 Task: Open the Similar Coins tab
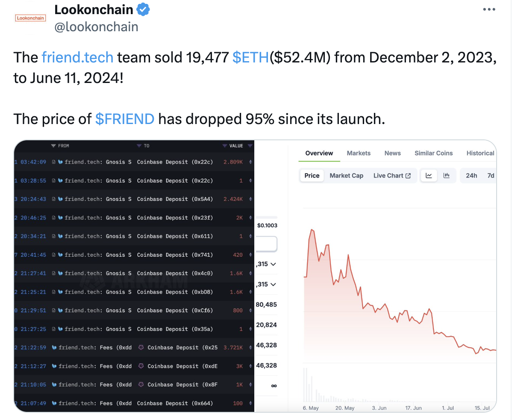pos(433,153)
